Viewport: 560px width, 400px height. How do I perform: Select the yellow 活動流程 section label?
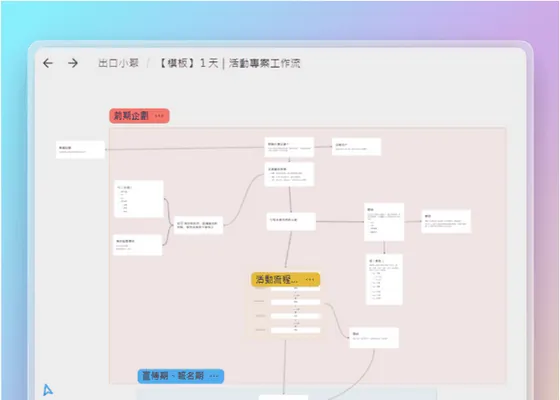(x=285, y=279)
